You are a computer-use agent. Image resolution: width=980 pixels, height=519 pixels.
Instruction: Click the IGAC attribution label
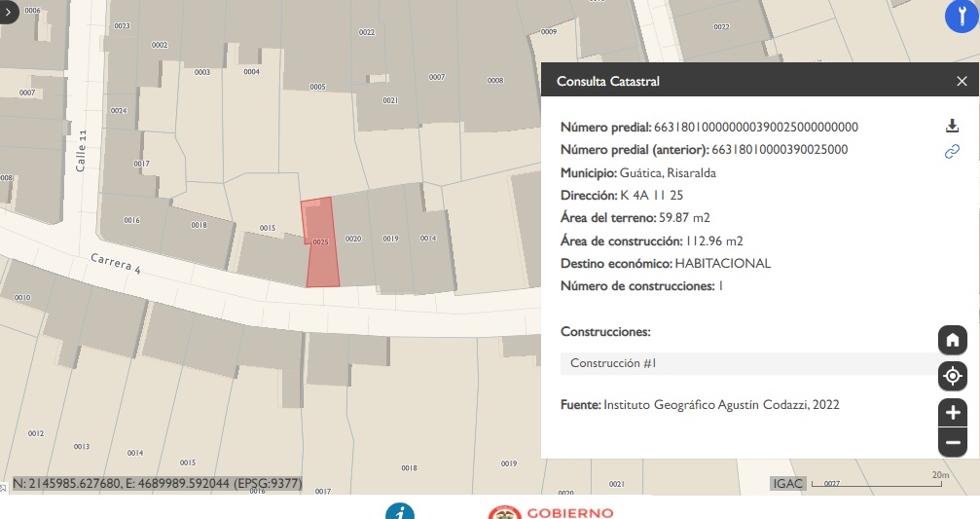(x=786, y=483)
